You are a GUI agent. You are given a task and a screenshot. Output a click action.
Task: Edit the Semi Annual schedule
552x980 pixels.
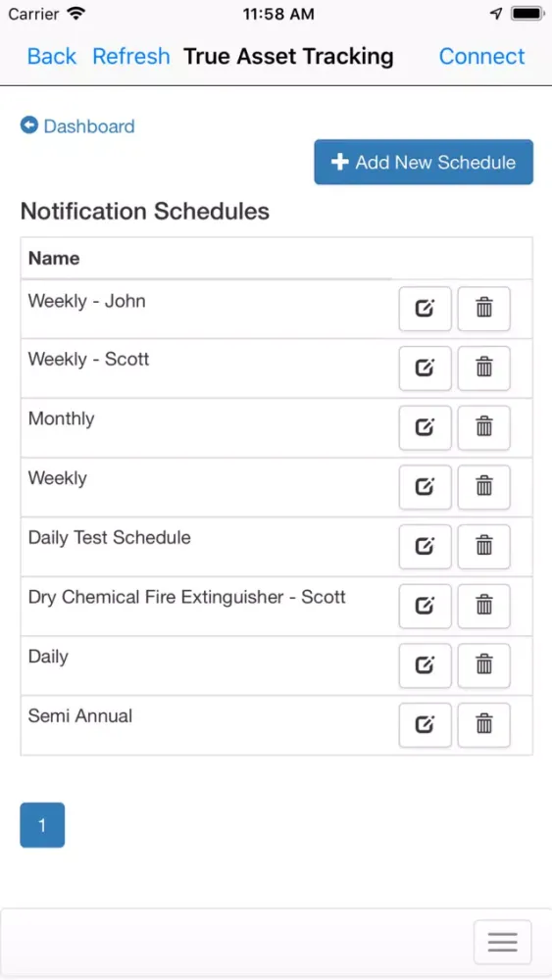tap(426, 725)
